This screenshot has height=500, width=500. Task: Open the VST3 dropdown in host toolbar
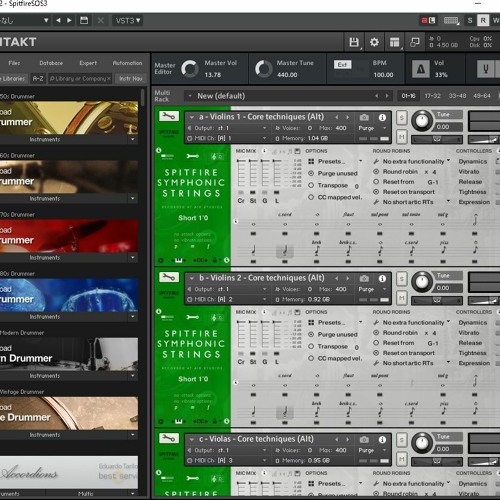tap(128, 21)
